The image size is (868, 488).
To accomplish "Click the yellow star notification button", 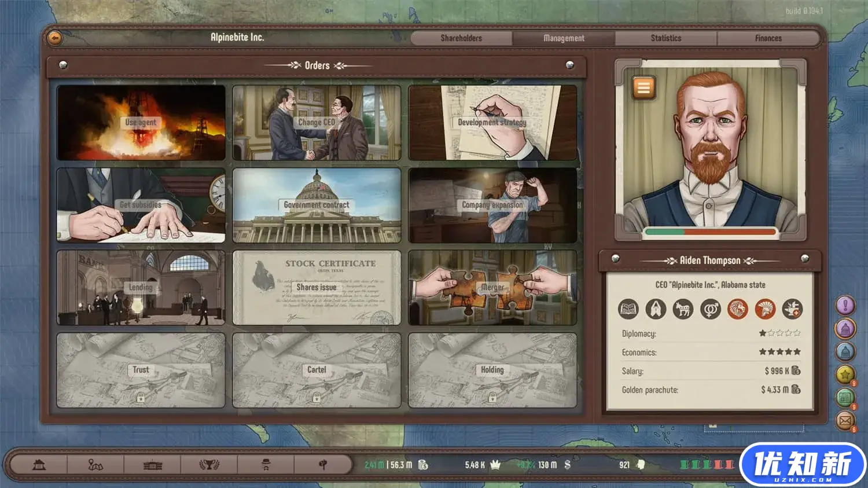I will [845, 375].
